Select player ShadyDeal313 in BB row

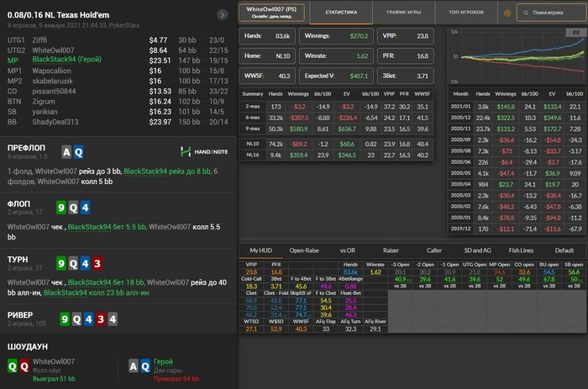[55, 122]
